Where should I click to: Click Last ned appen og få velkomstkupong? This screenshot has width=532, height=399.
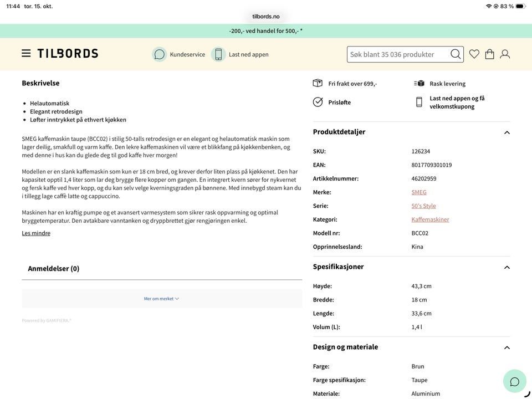457,102
